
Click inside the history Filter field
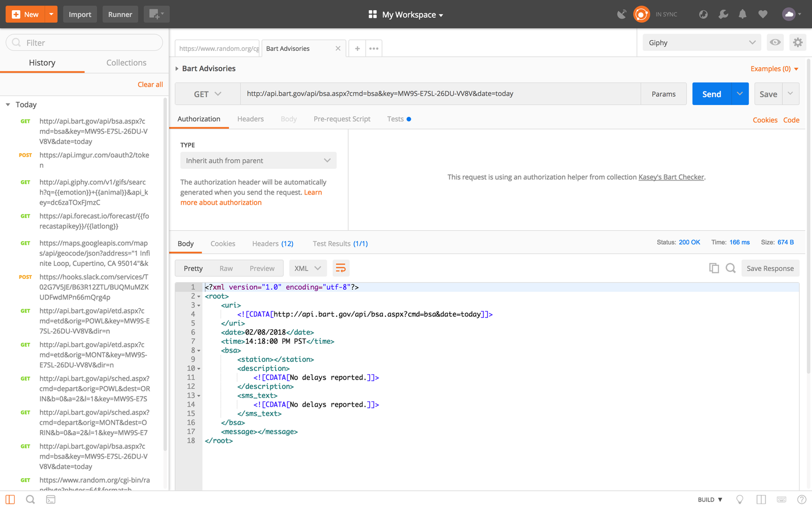[x=84, y=42]
